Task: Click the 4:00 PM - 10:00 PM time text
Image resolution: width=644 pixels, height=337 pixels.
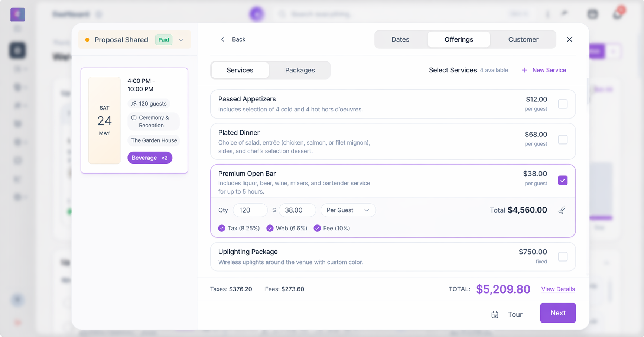Action: [141, 85]
